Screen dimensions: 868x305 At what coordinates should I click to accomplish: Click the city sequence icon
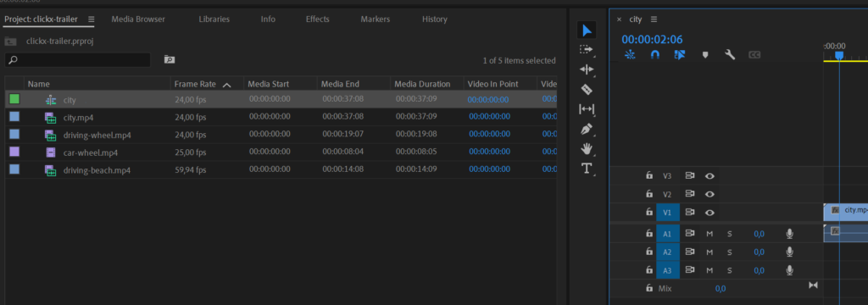coord(50,100)
